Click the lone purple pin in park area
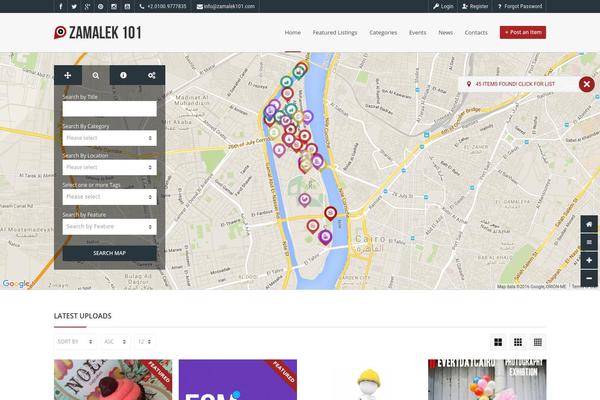 [304, 200]
